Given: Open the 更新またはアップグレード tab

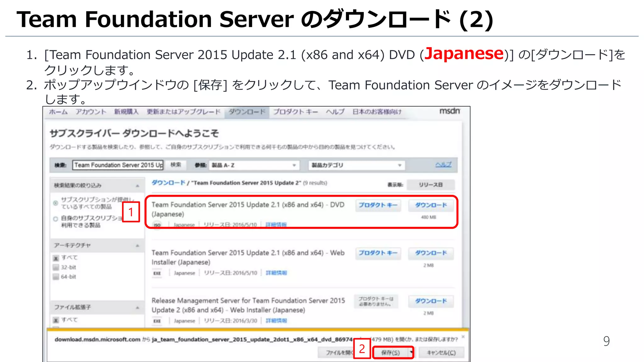Looking at the screenshot, I should 184,112.
